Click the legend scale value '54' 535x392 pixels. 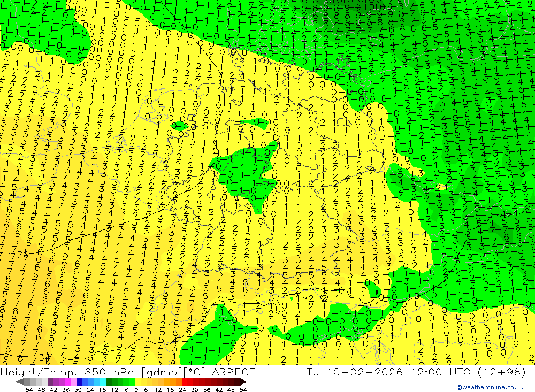pyautogui.click(x=243, y=390)
